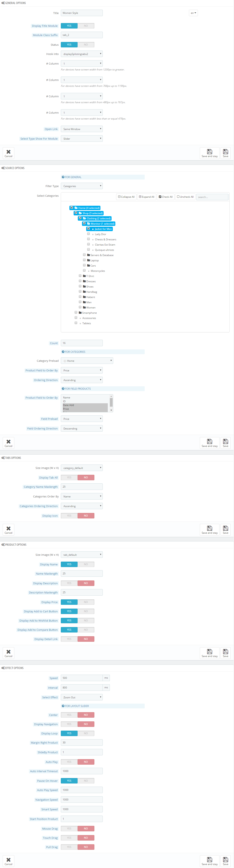Open the Categories Order By dropdown
Viewport: 234px width, 868px height.
[82, 496]
